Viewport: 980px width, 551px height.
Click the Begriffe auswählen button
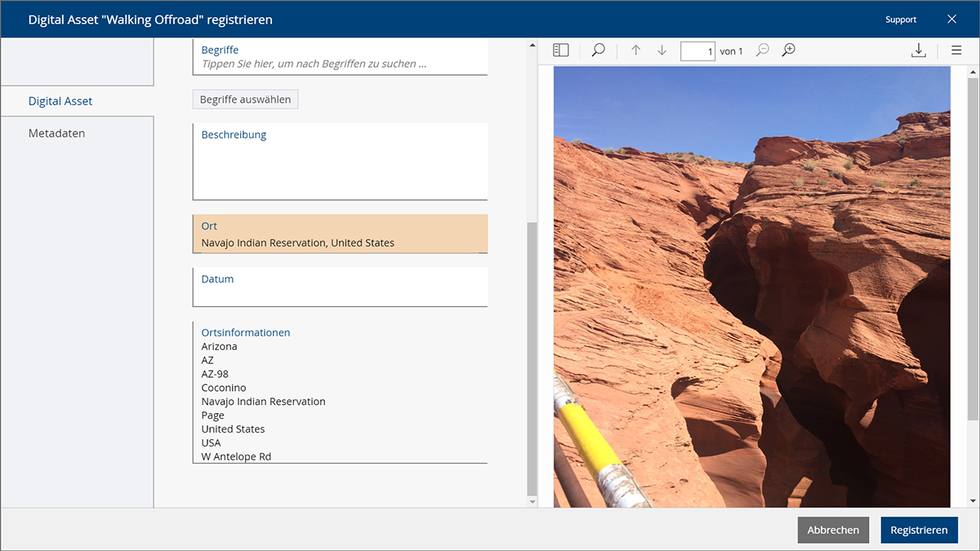[246, 100]
